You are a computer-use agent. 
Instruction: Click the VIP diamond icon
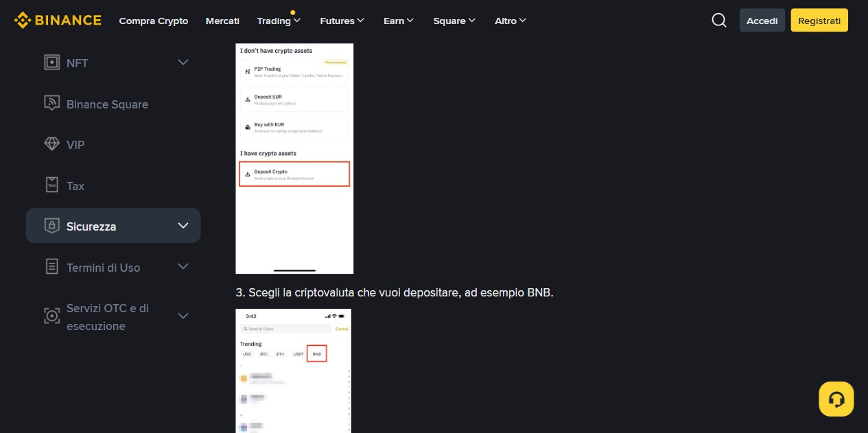point(52,144)
